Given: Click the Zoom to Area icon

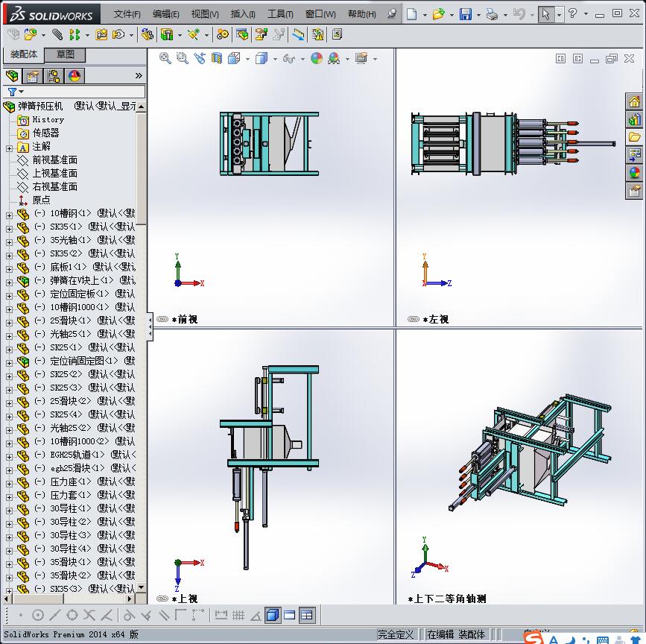Looking at the screenshot, I should [x=182, y=58].
